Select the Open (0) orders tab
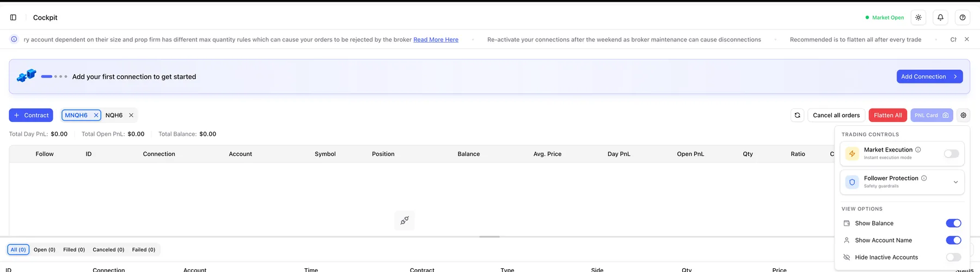The image size is (980, 272). pyautogui.click(x=45, y=250)
